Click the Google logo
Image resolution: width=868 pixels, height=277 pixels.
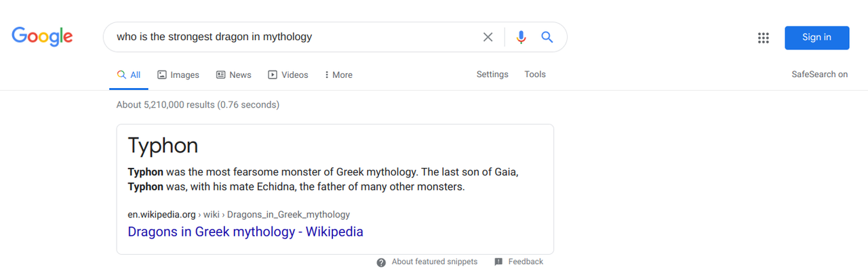[42, 37]
